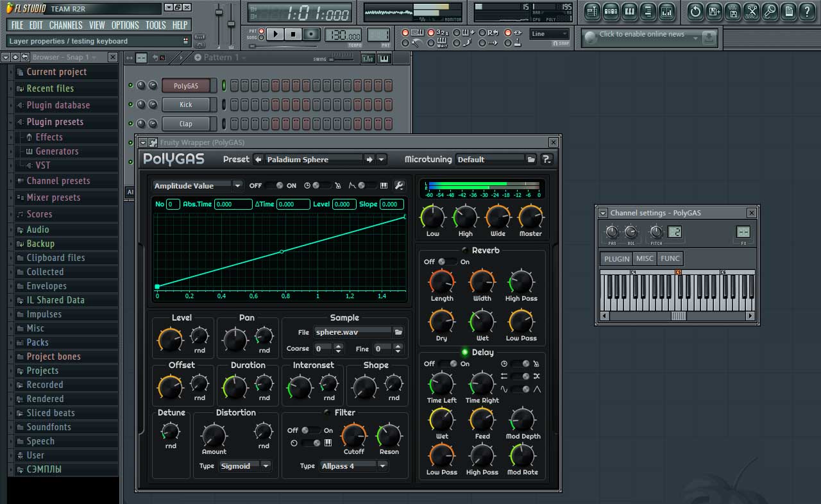Image resolution: width=821 pixels, height=504 pixels.
Task: Open sample file folder icon next to sphere.wav
Action: 398,332
